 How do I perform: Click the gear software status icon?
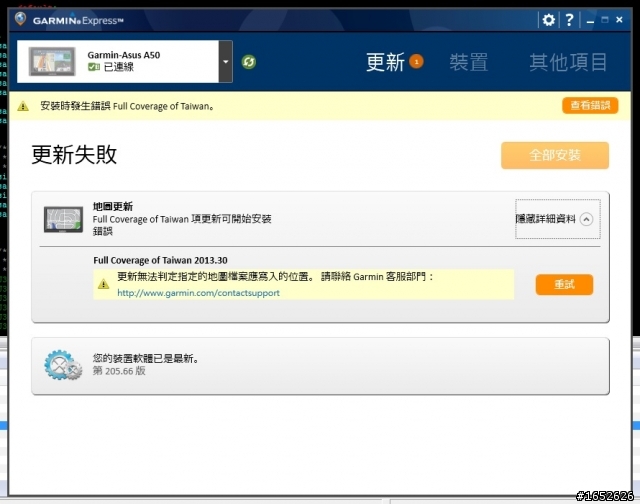pos(63,365)
